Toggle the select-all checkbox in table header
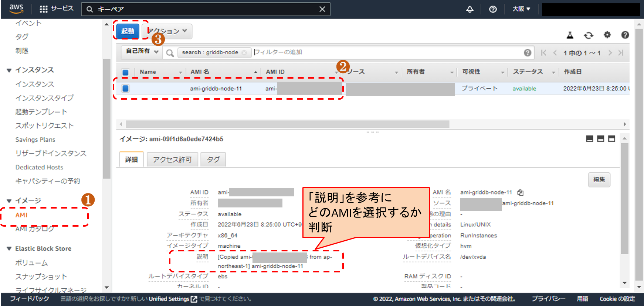Image resolution: width=644 pixels, height=306 pixels. (x=126, y=72)
